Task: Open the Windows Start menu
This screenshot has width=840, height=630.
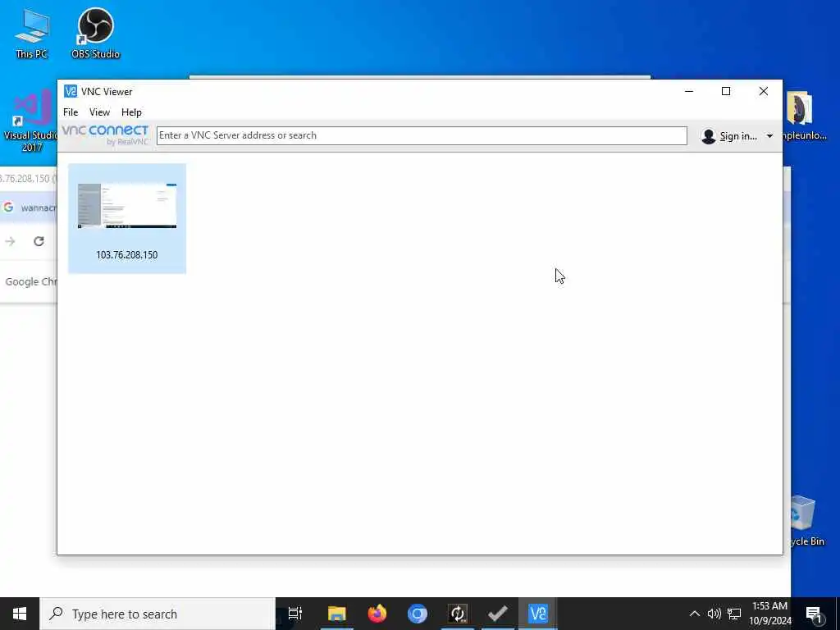Action: point(20,614)
